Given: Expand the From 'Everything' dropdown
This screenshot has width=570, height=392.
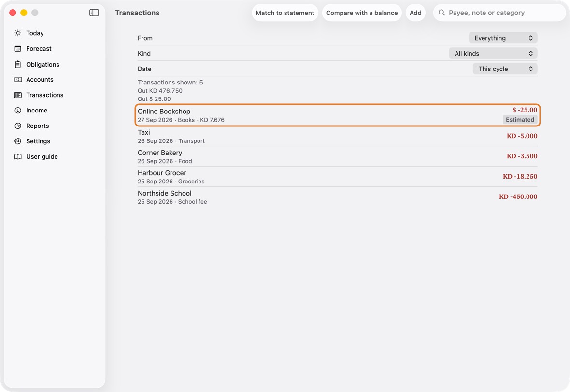Looking at the screenshot, I should point(503,38).
